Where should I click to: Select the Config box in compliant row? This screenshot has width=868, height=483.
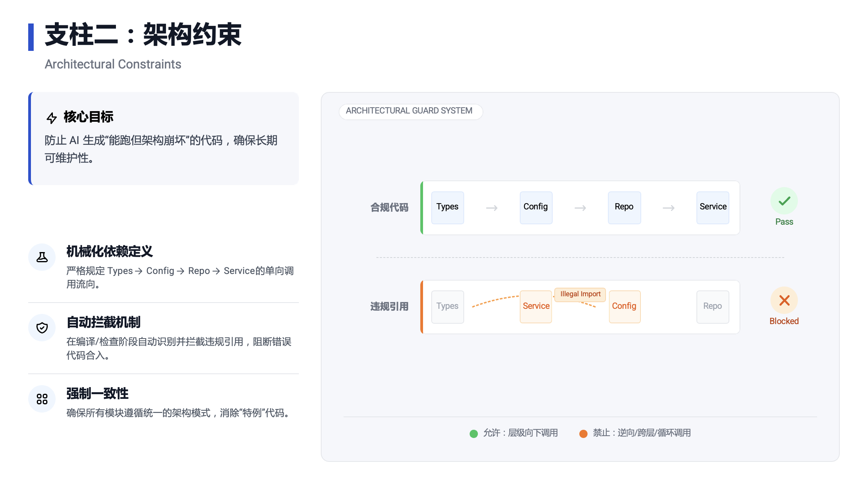pyautogui.click(x=535, y=207)
